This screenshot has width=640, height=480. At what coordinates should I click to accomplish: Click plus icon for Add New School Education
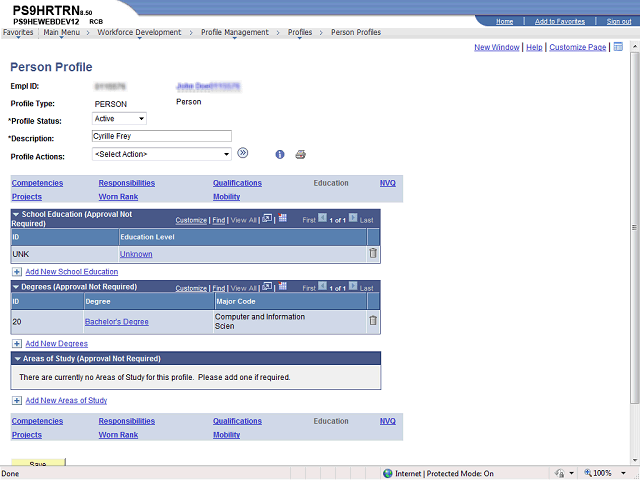pyautogui.click(x=17, y=272)
